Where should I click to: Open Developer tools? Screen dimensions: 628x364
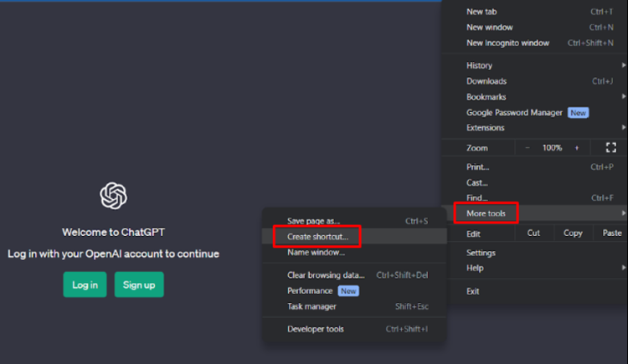point(315,329)
